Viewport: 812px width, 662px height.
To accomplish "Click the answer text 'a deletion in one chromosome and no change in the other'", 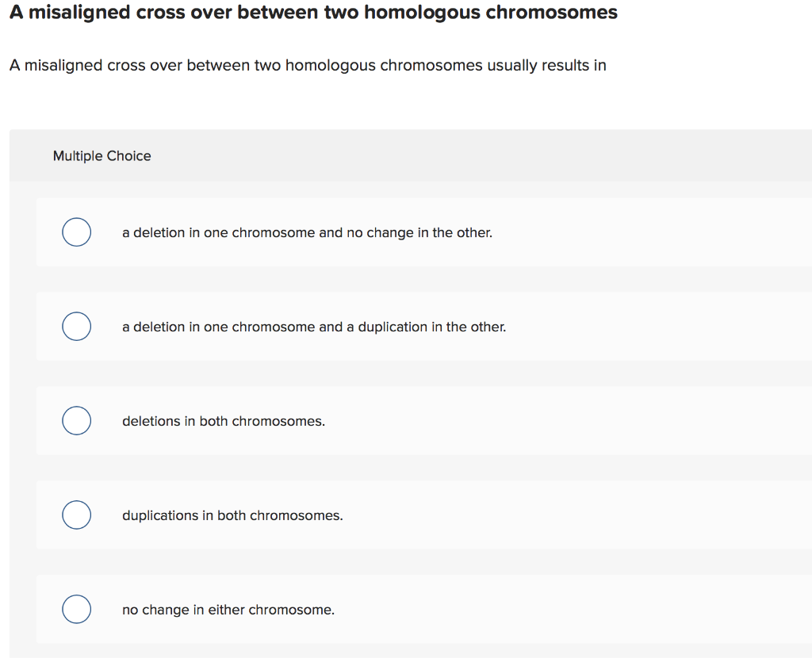I will tap(307, 232).
